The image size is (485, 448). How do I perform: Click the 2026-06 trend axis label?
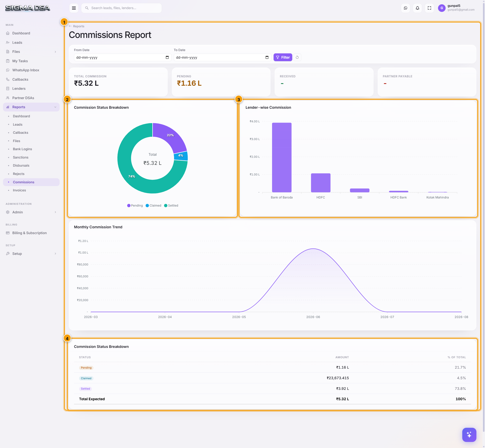pos(313,317)
